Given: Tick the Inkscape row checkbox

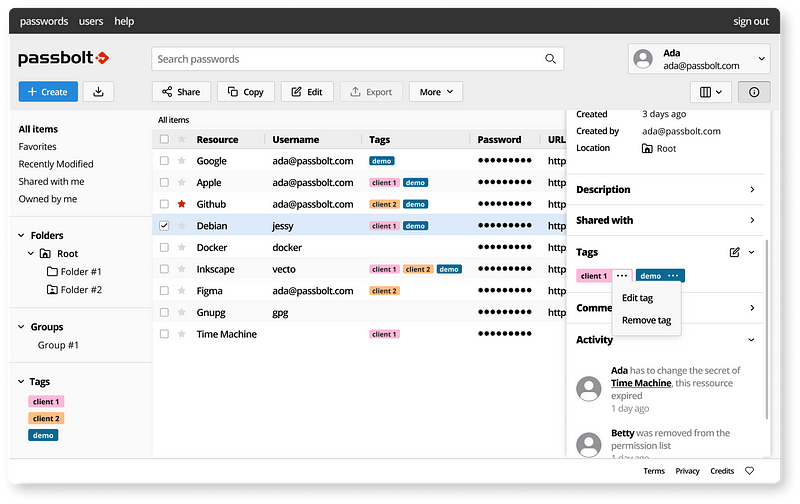Looking at the screenshot, I should 164,269.
